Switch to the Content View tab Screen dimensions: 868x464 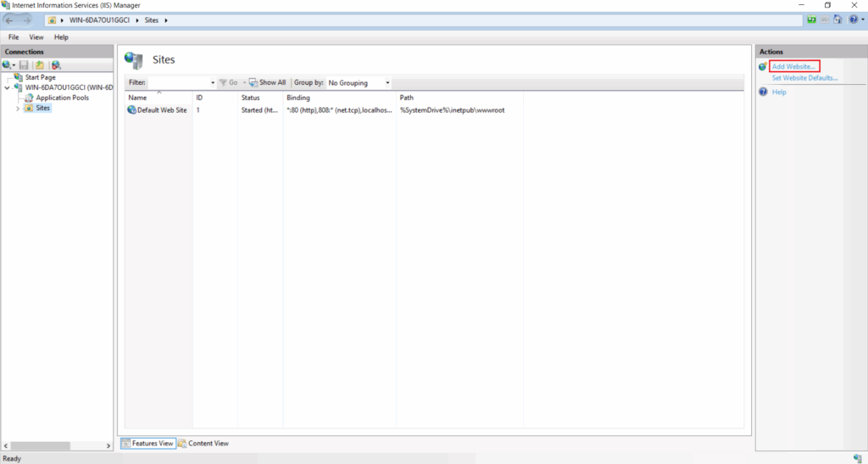(203, 443)
